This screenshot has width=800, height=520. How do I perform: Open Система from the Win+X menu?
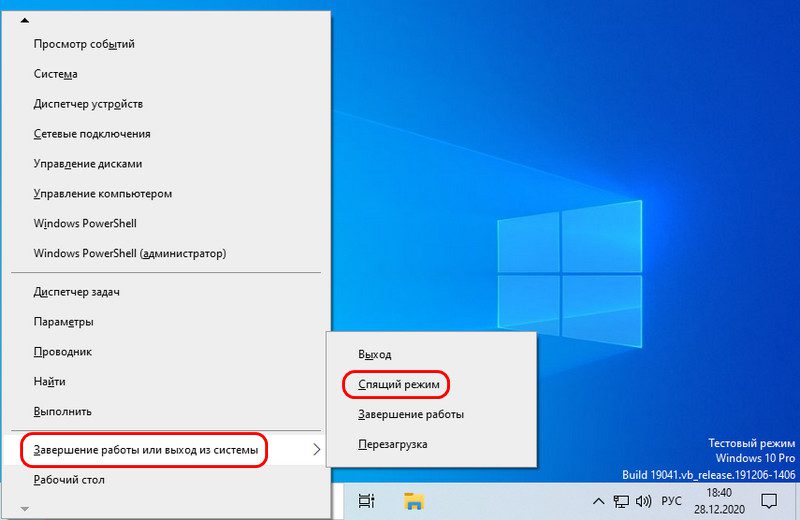tap(166, 74)
